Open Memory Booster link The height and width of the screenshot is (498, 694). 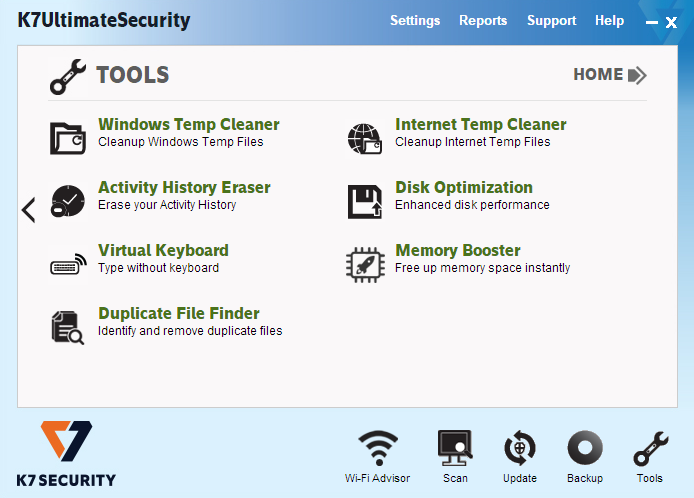tap(458, 251)
